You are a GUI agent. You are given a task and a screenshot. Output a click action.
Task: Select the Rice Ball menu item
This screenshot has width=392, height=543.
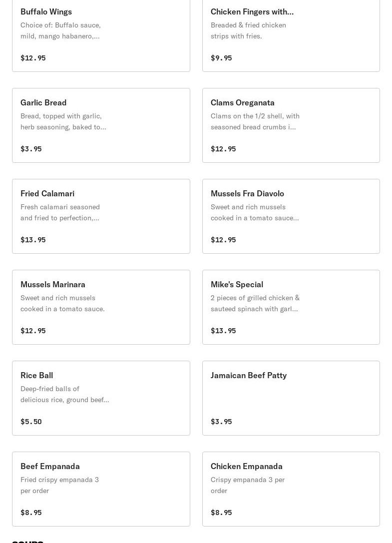(x=101, y=398)
